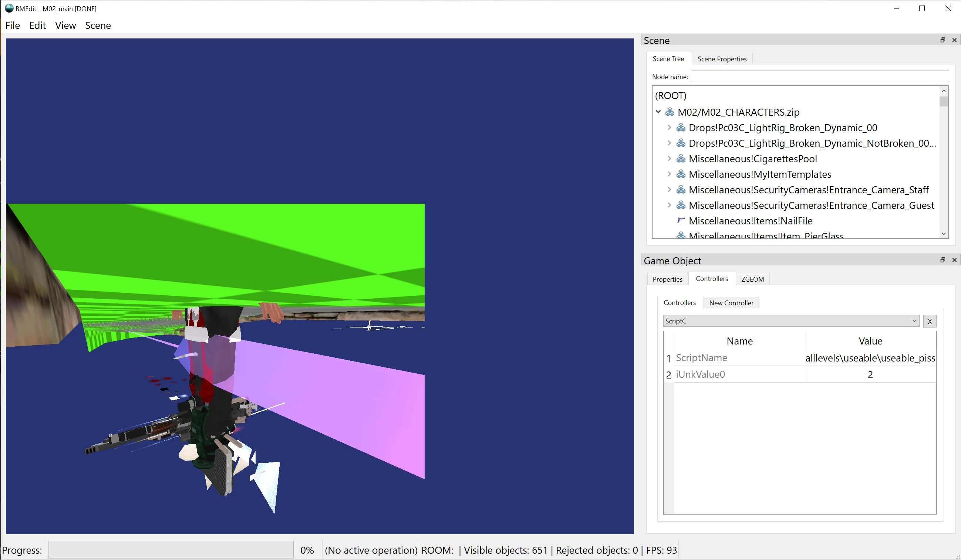
Task: Float the Scene panel with undock icon
Action: tap(943, 40)
